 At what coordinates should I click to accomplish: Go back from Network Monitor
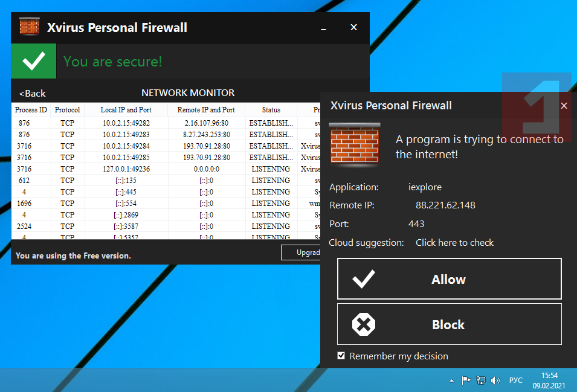[33, 94]
